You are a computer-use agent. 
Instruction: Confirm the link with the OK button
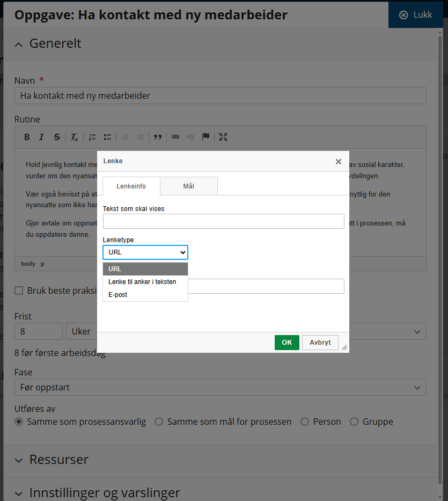click(287, 343)
